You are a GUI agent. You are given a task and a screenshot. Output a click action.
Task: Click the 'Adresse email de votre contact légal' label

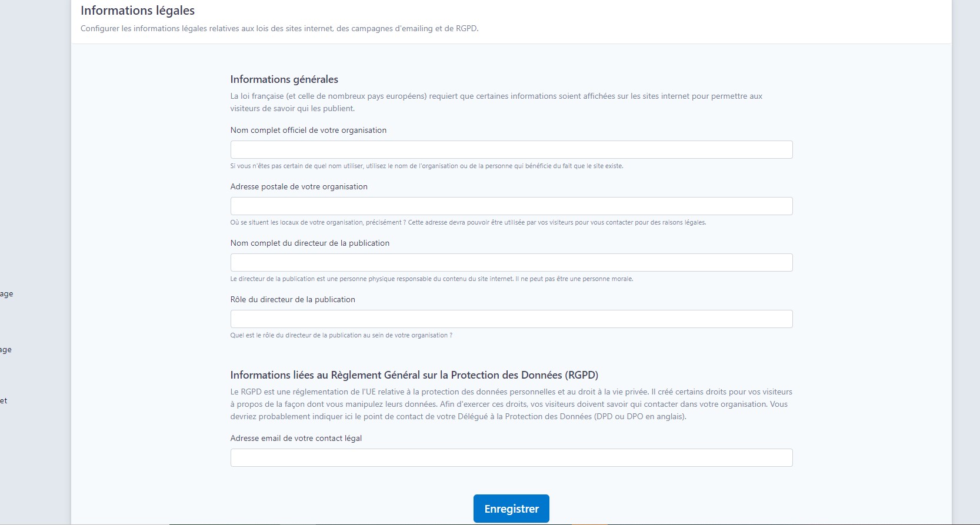coord(296,438)
